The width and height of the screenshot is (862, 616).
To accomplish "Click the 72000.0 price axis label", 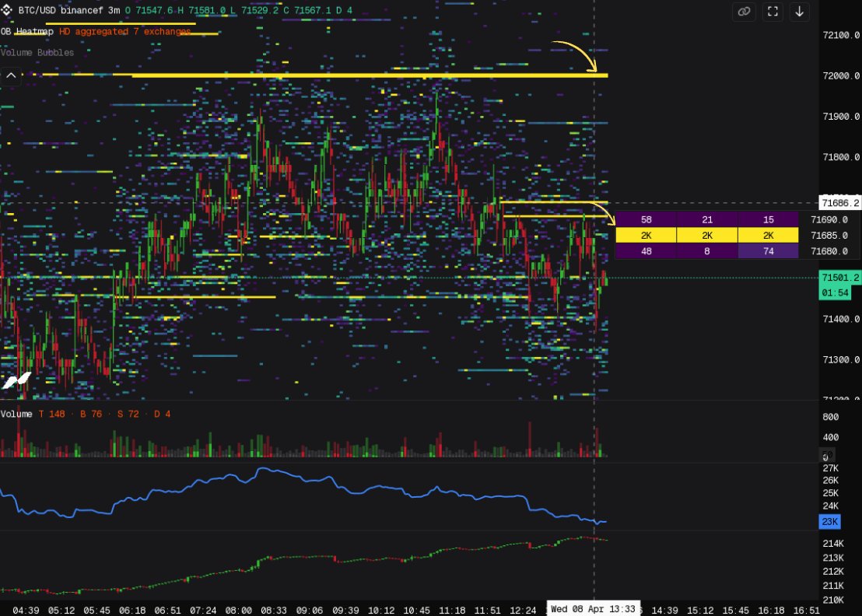I will point(840,75).
